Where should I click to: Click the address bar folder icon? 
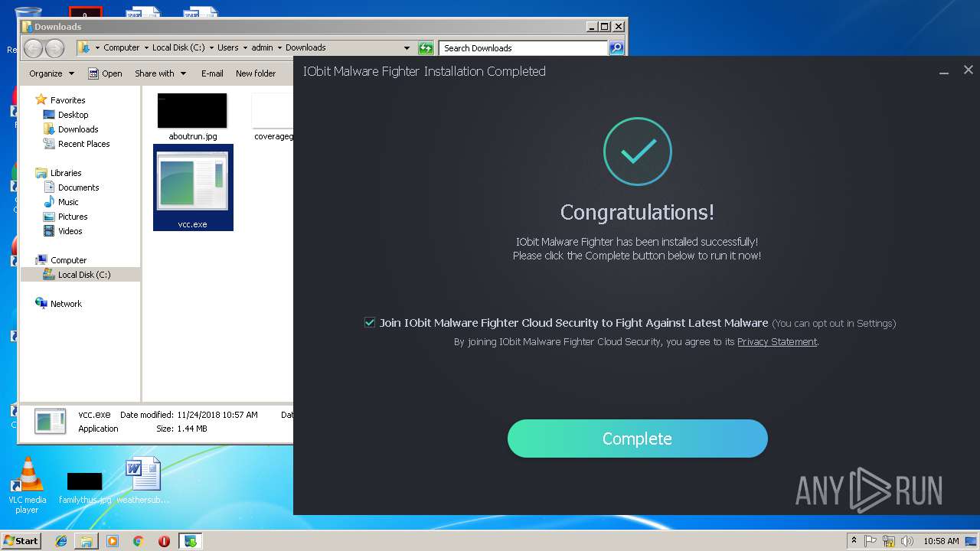[84, 47]
